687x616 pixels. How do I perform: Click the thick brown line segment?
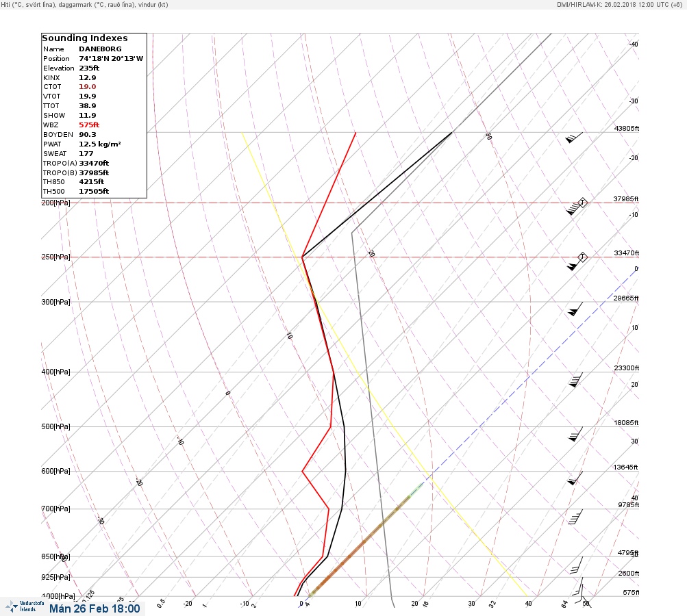click(360, 548)
